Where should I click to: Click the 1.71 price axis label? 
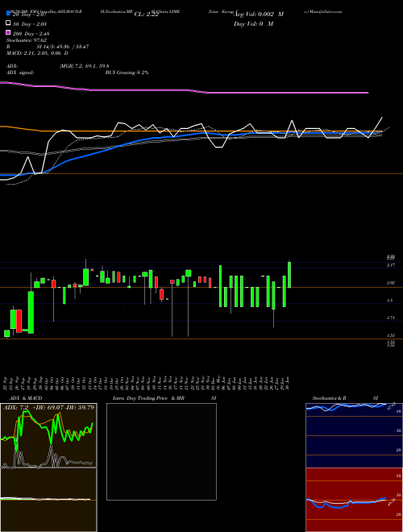390,318
